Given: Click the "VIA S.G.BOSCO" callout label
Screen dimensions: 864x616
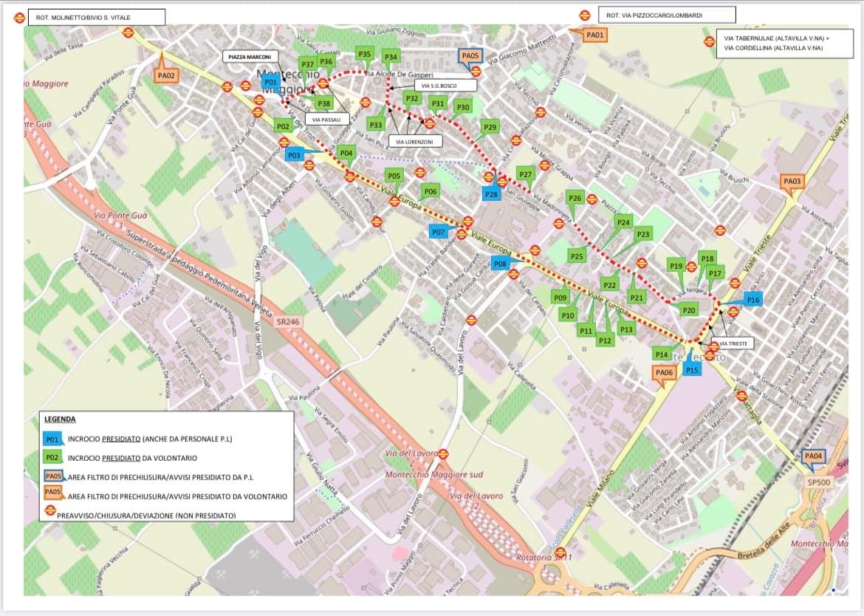Looking at the screenshot, I should [x=446, y=86].
